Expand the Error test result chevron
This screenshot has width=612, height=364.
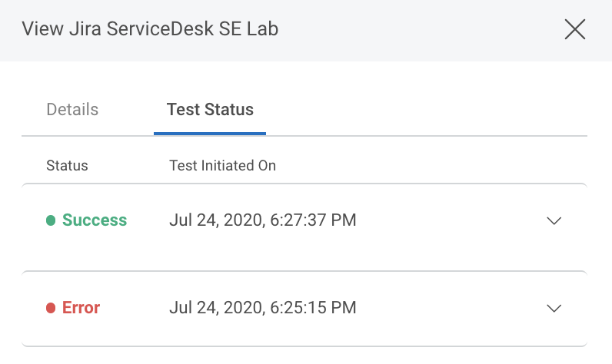pos(554,309)
